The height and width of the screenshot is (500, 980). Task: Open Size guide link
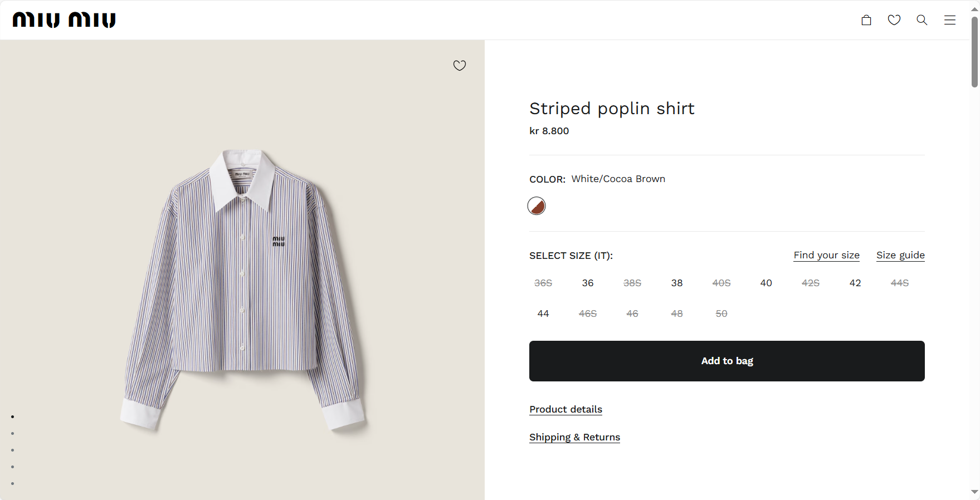(x=900, y=255)
